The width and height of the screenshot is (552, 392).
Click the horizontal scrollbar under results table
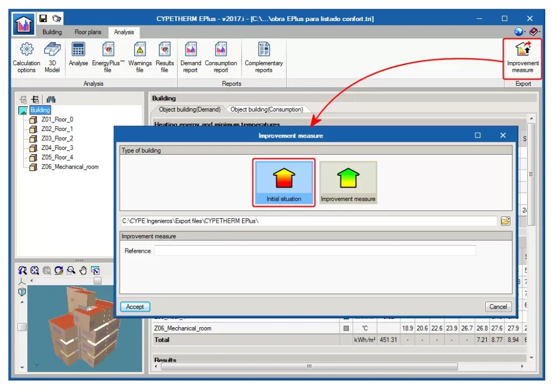coord(308,367)
